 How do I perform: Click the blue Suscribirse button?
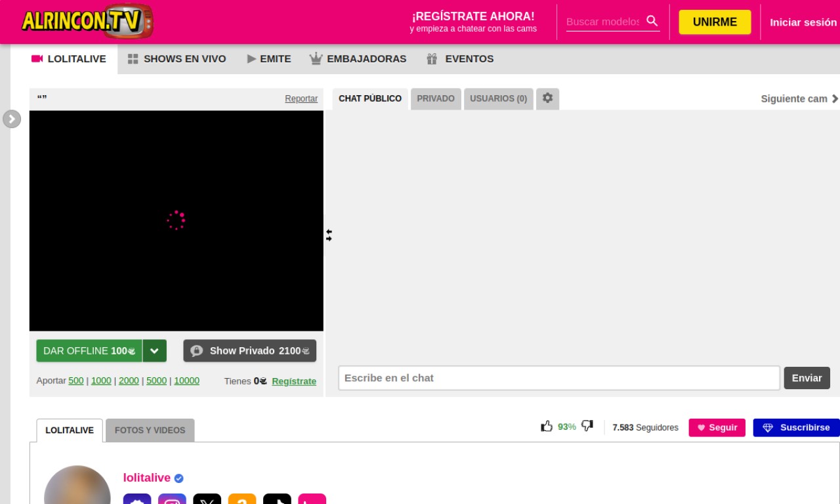pyautogui.click(x=797, y=427)
